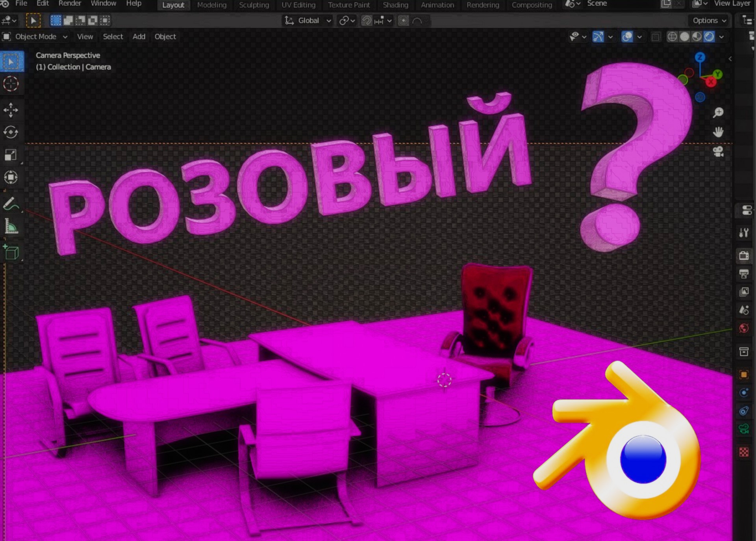Screen dimensions: 756x541
Task: Open the Window menu
Action: pos(103,4)
